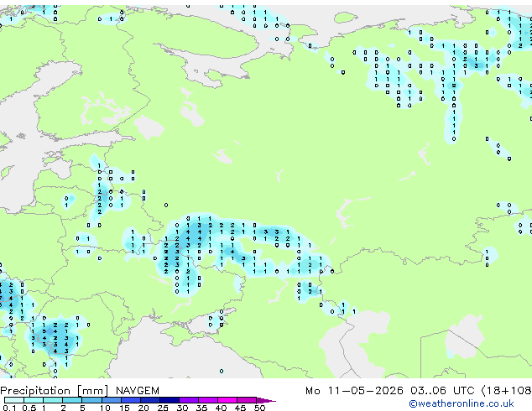Image resolution: width=532 pixels, height=411 pixels.
Task: Click legend value label '15'
Action: click(x=124, y=408)
